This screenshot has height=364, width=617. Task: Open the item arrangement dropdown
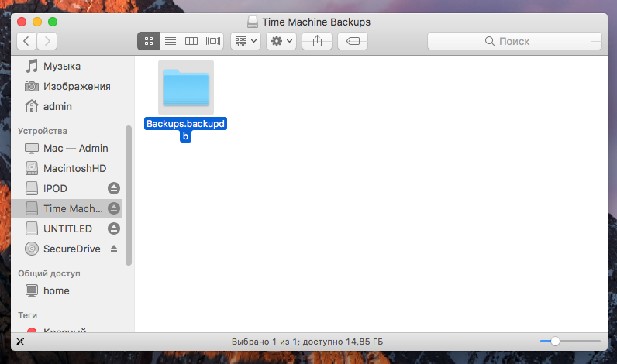246,41
